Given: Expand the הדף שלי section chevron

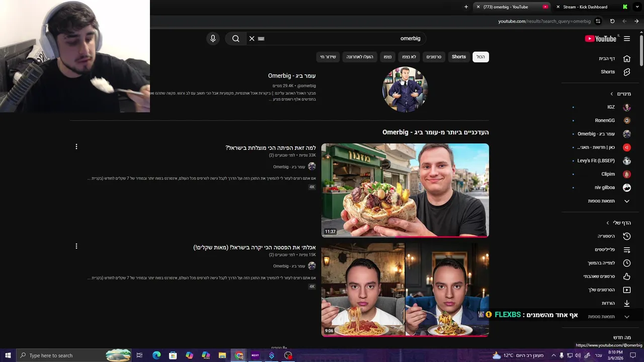Looking at the screenshot, I should (x=608, y=223).
